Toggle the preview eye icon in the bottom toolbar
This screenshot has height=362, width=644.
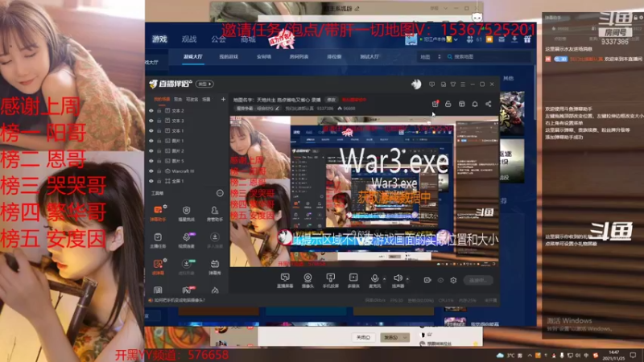(440, 280)
